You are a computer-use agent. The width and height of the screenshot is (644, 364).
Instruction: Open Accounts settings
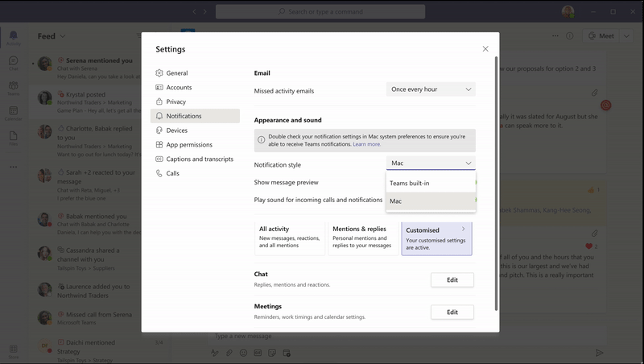pos(195,88)
